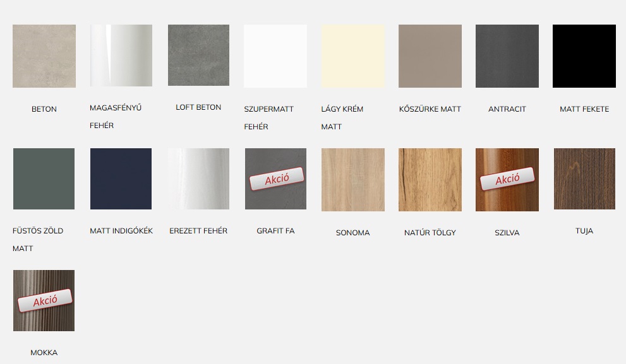Select the Matt Indigókék swatch

click(121, 179)
